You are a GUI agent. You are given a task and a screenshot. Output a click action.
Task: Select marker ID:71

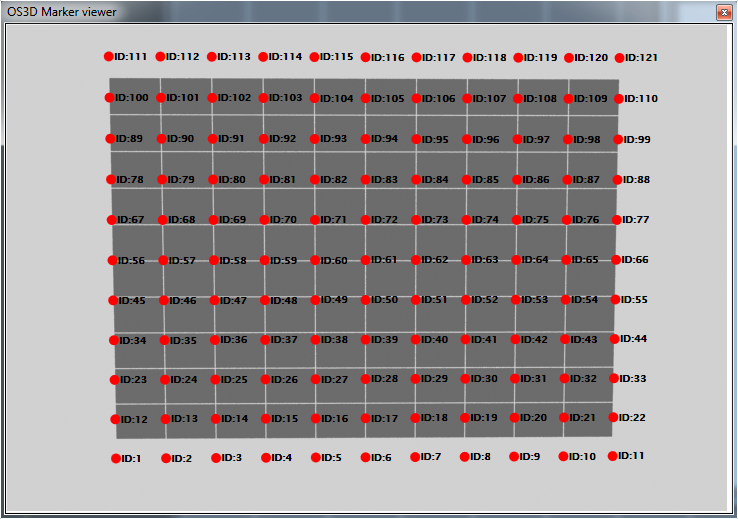coord(315,220)
